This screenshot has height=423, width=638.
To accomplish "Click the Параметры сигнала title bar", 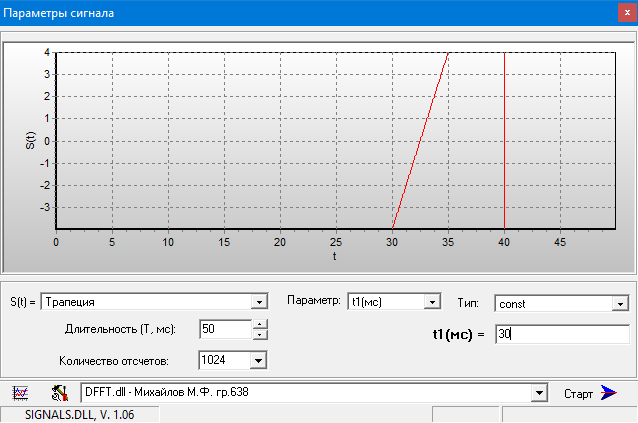I will pyautogui.click(x=300, y=14).
